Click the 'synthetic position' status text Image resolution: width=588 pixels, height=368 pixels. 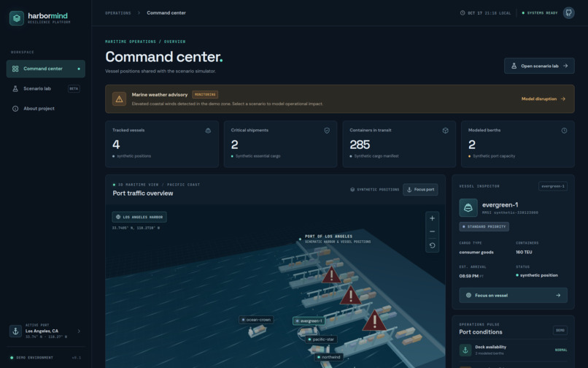tap(539, 275)
